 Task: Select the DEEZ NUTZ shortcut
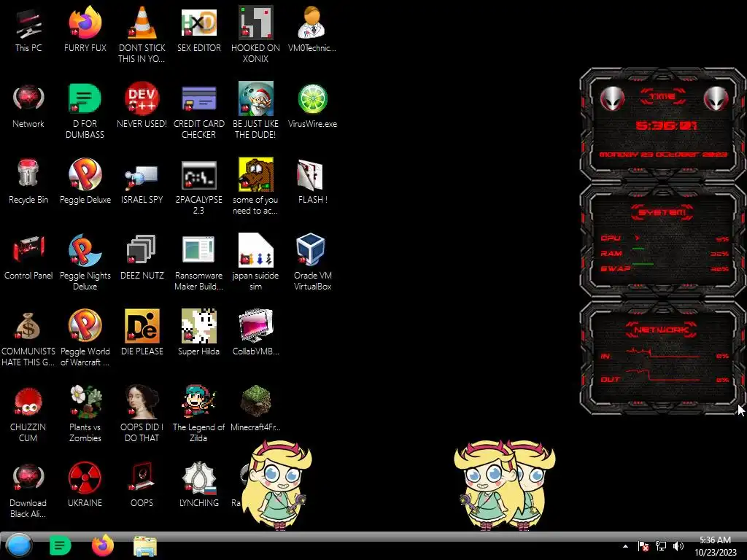[142, 257]
